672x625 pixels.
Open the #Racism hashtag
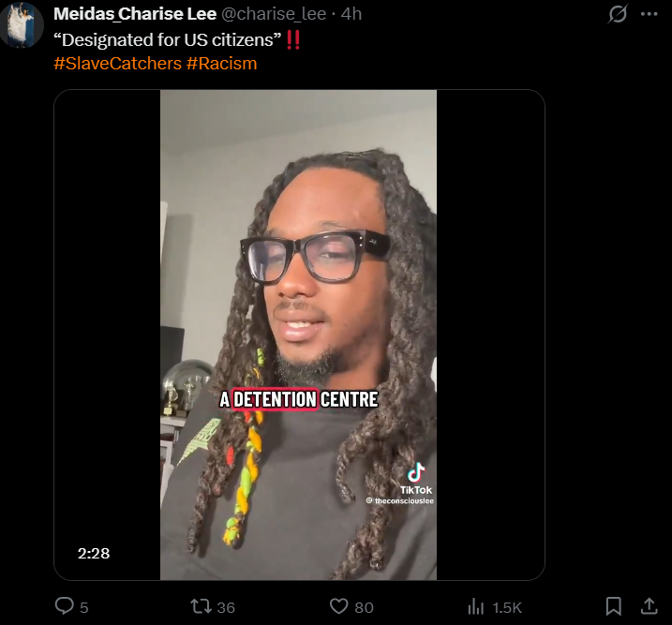point(221,64)
